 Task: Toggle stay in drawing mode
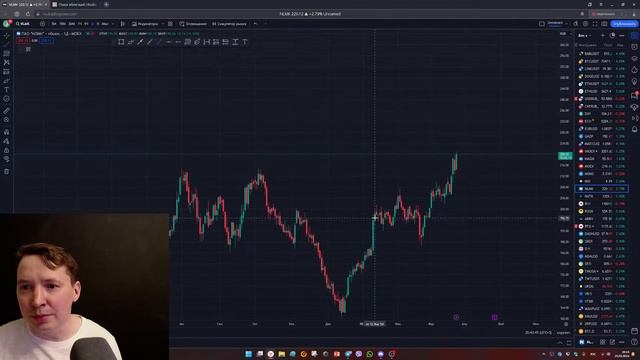click(7, 141)
